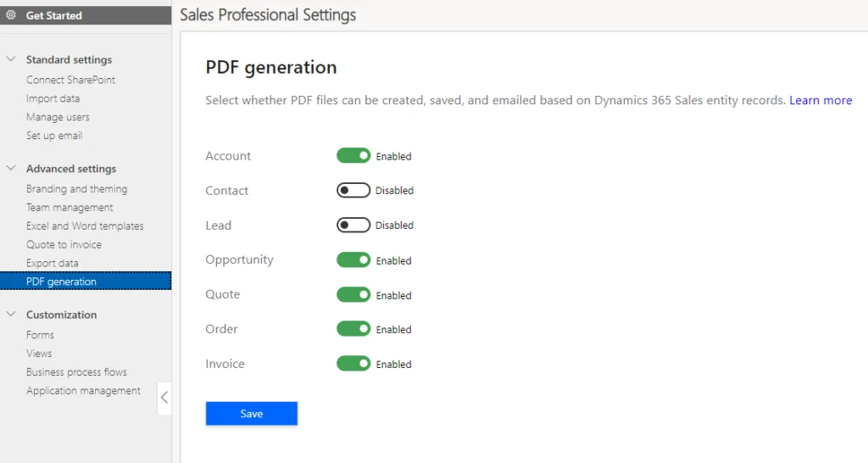Click the Customization heading
Screen dimensions: 868x463
pos(61,315)
